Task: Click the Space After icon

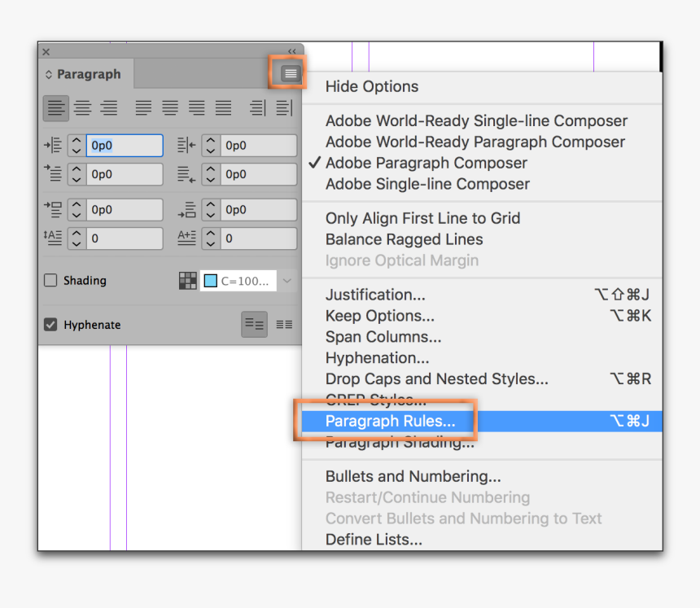Action: pyautogui.click(x=186, y=209)
